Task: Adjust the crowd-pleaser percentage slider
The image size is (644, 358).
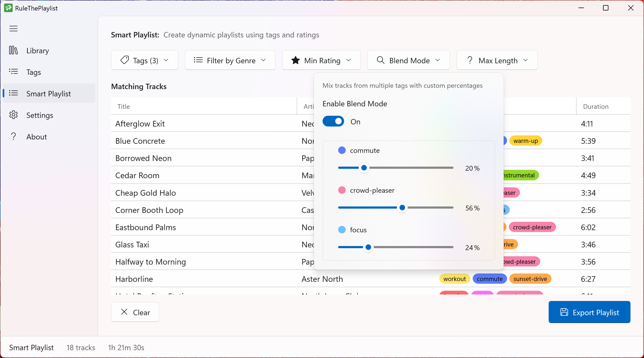Action: [x=402, y=207]
